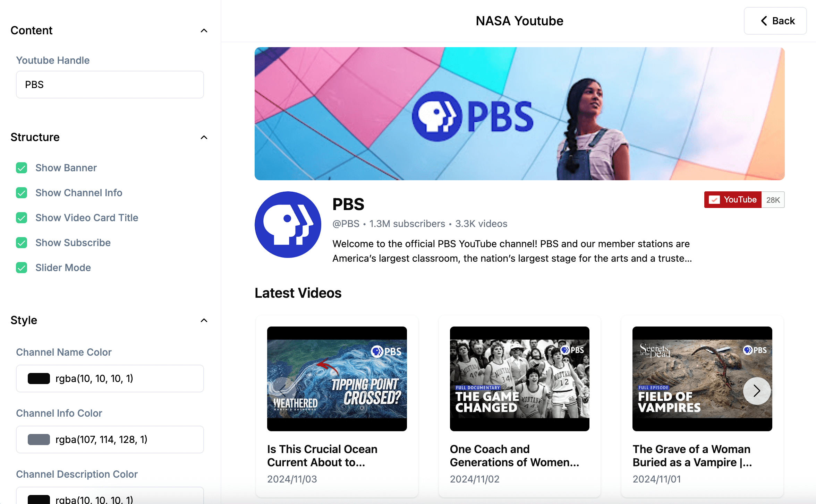Screen dimensions: 816x504
Task: Click the date 2024/11/03
Action: (292, 479)
